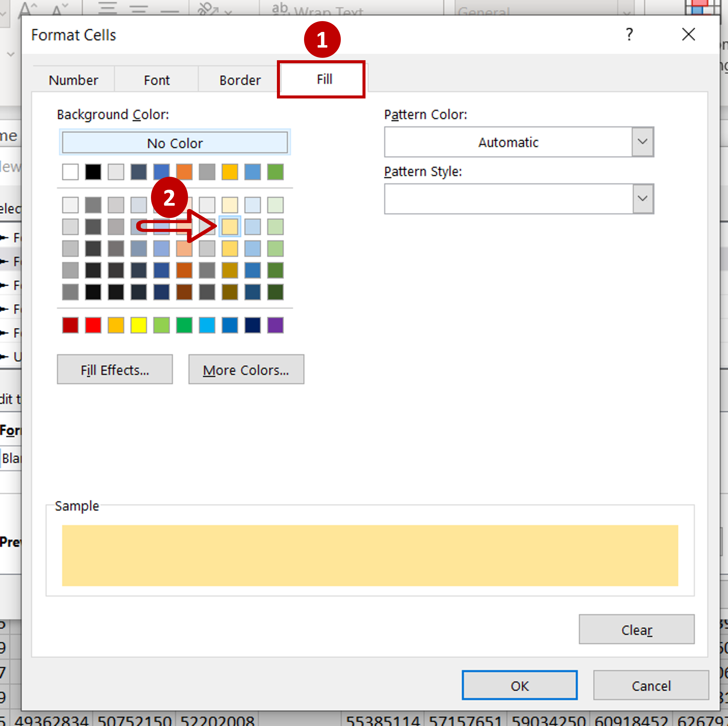Select spreadsheet cell 55385114
Image resolution: width=728 pixels, height=726 pixels.
383,719
